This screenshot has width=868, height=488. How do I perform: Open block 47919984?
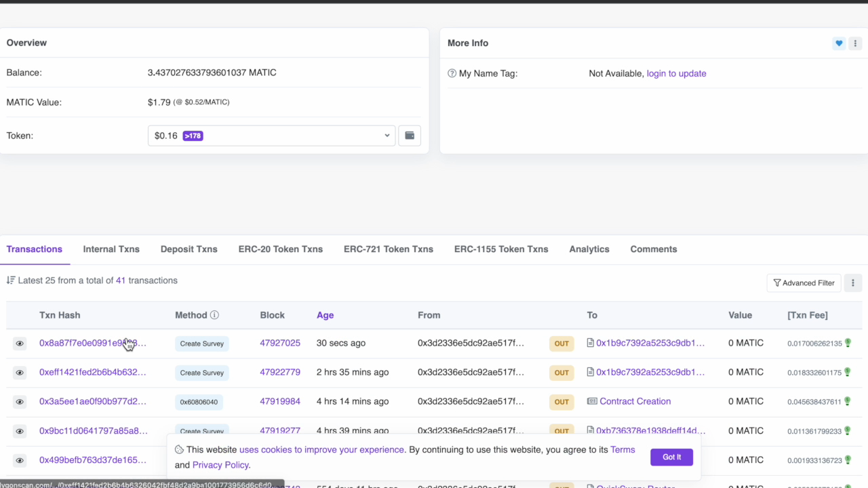click(280, 401)
